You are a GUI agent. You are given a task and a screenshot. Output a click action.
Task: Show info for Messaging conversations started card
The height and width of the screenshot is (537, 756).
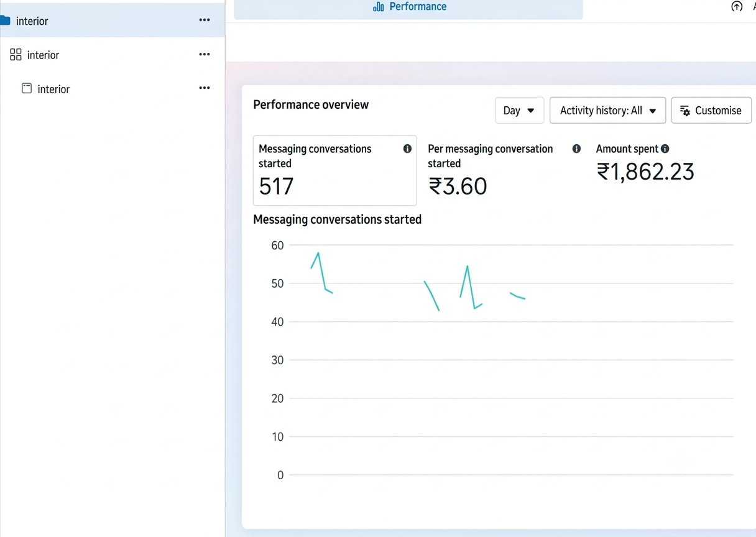tap(407, 149)
